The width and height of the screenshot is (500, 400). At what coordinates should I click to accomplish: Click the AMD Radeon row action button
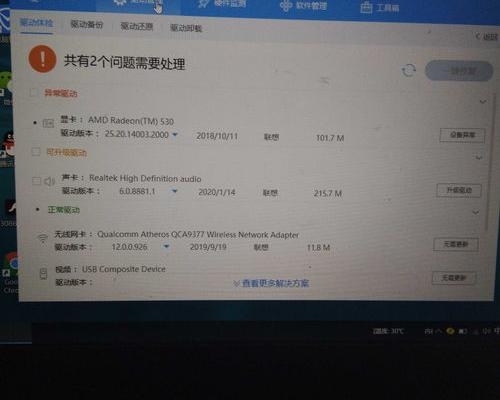[462, 135]
